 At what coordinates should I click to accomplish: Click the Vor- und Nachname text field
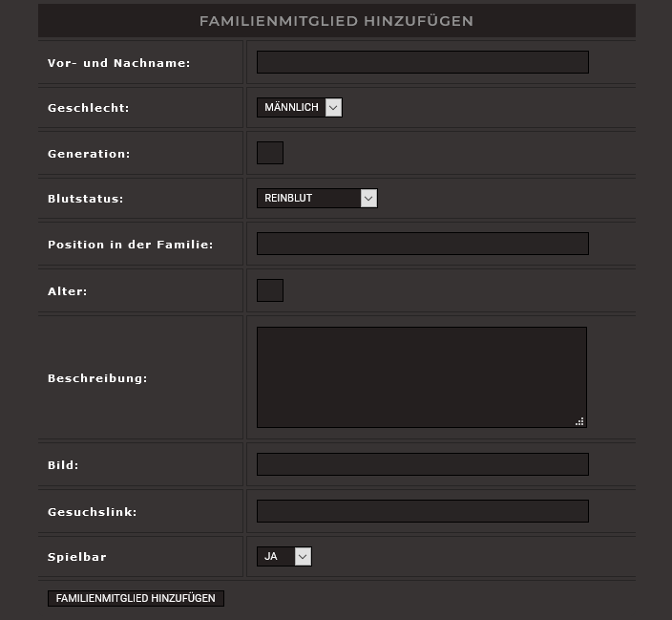click(422, 62)
